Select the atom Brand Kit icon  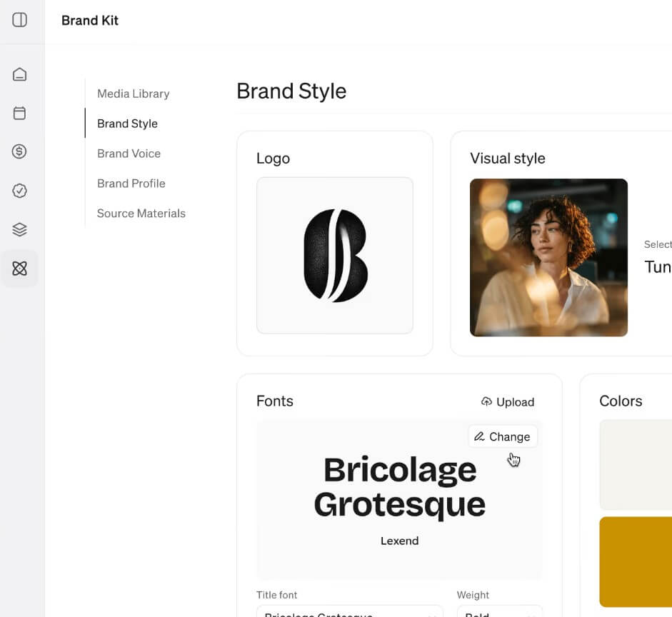tap(20, 269)
